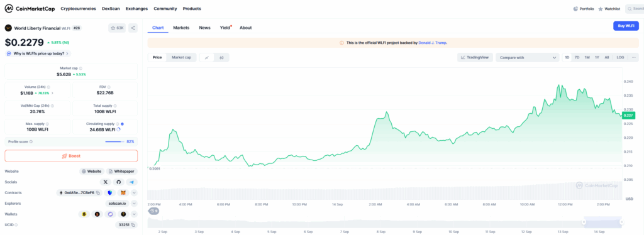Copy the UCID 33251
644x235 pixels.
pyautogui.click(x=133, y=225)
